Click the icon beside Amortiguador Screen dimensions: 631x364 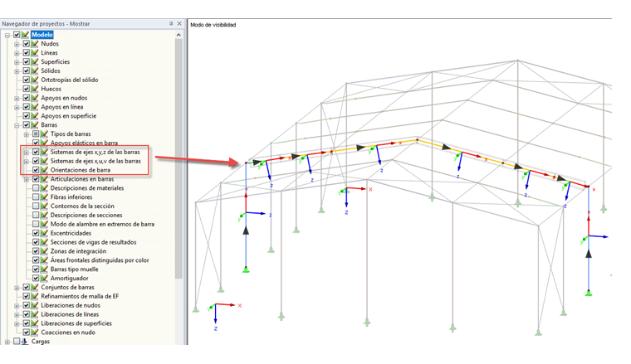click(x=44, y=278)
